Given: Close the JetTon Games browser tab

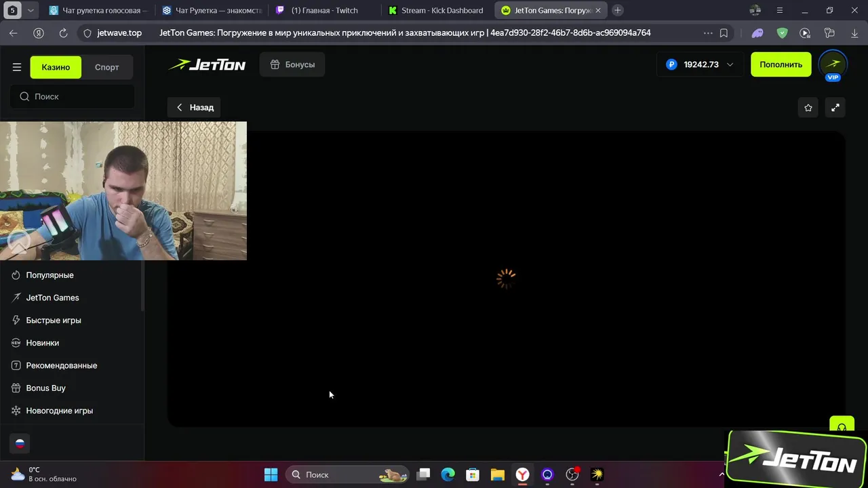Looking at the screenshot, I should (x=597, y=10).
